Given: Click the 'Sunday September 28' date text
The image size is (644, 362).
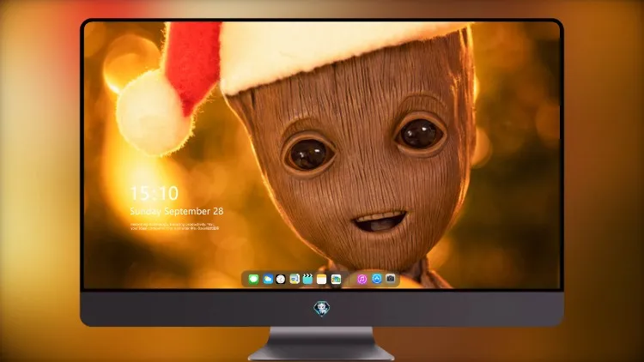Looking at the screenshot, I should point(177,211).
